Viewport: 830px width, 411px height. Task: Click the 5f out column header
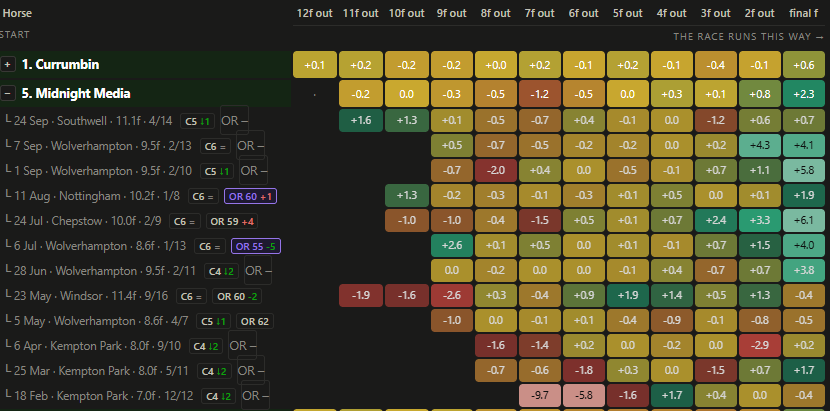pos(627,13)
